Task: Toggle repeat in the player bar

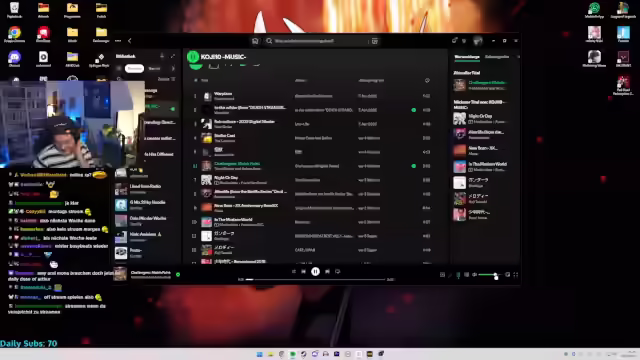Action: point(338,271)
